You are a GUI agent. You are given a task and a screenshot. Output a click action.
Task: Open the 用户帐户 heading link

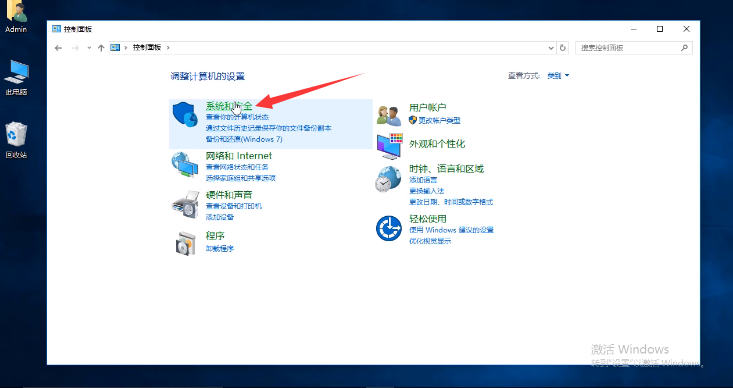[428, 108]
